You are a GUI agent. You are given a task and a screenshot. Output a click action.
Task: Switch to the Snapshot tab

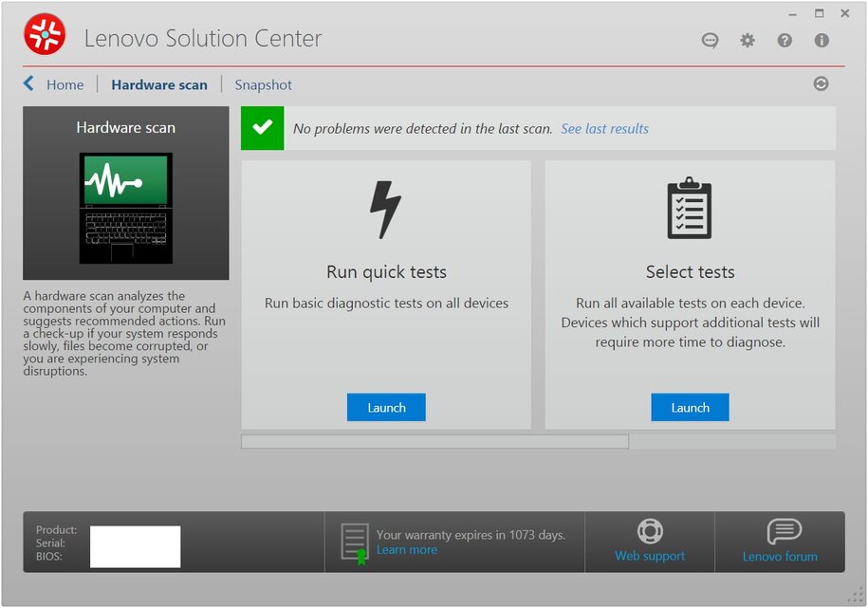264,84
